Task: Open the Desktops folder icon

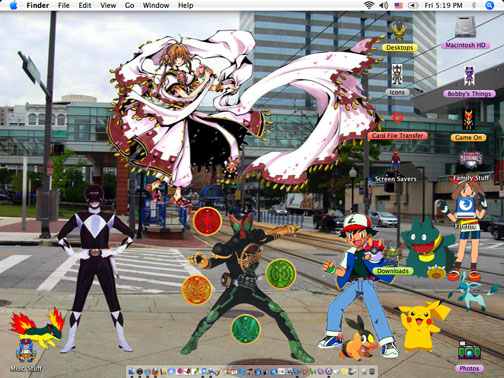Action: [x=399, y=30]
